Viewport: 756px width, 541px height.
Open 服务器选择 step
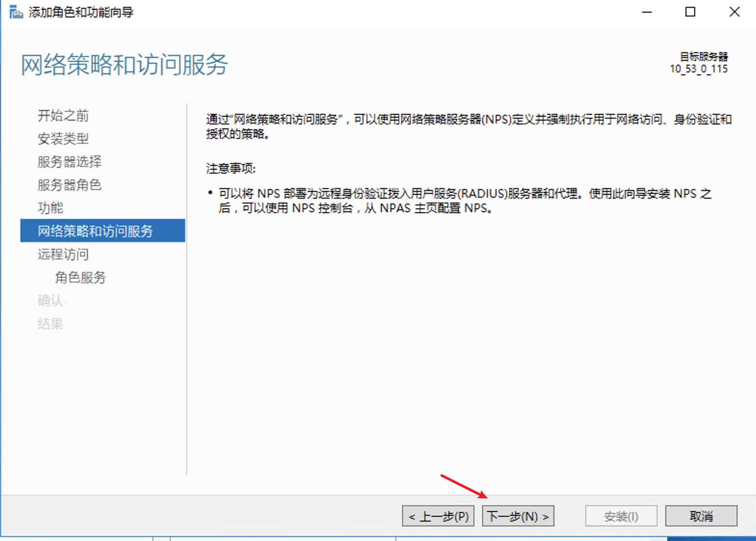[69, 162]
